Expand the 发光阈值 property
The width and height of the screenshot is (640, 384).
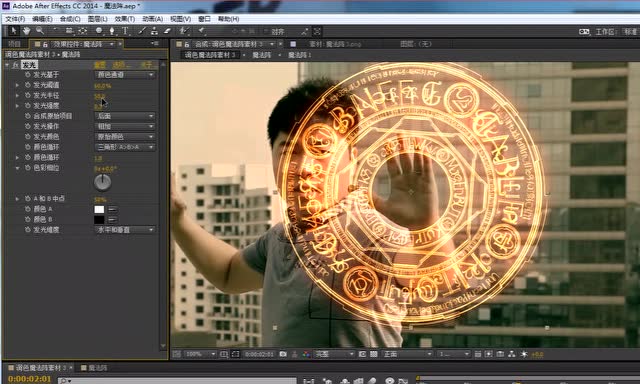17,85
